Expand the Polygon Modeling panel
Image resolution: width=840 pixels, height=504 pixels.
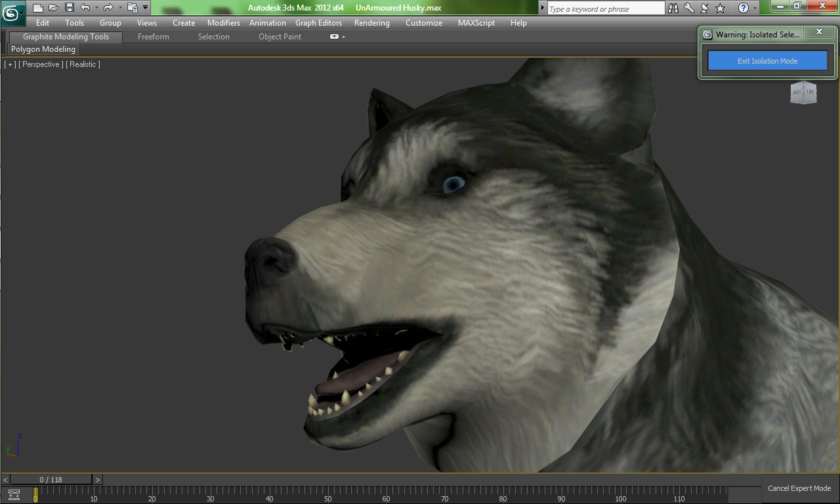(x=43, y=49)
